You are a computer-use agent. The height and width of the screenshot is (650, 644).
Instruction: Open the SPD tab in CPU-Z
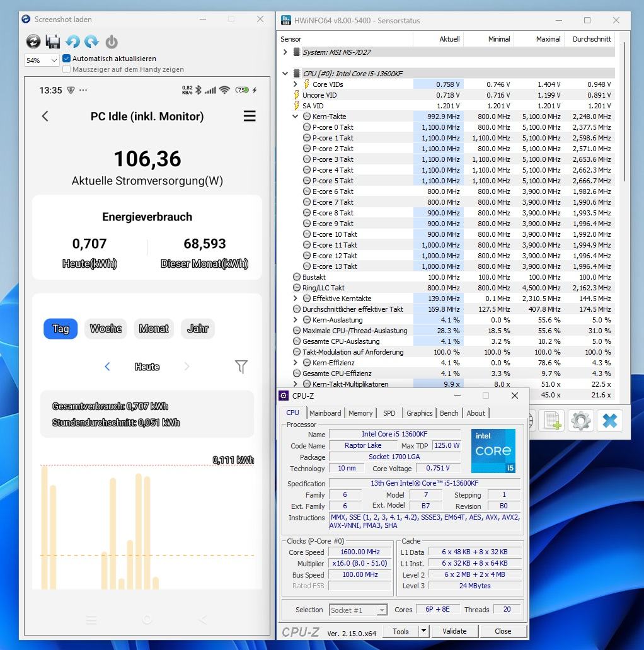tap(389, 413)
